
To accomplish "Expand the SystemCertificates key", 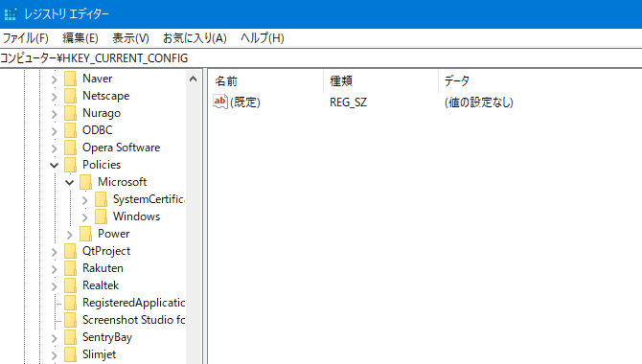I will pos(84,200).
